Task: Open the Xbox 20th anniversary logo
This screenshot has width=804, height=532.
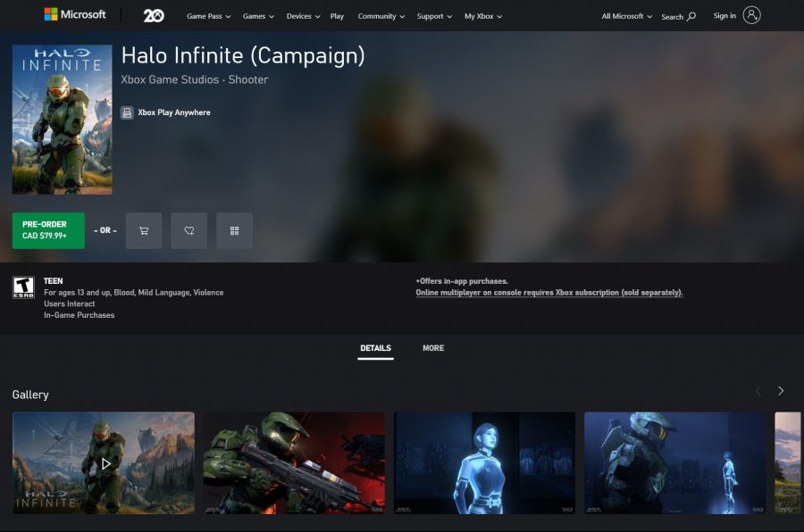Action: [x=154, y=16]
